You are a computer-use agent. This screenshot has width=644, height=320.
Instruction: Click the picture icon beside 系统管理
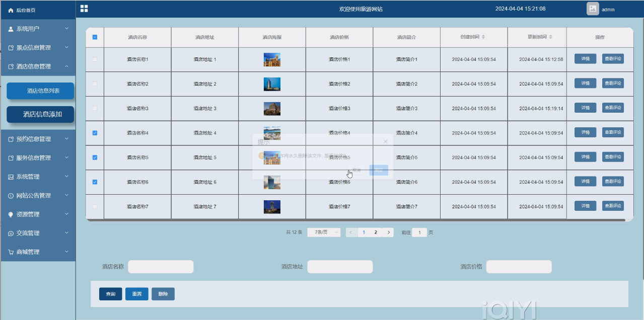11,177
